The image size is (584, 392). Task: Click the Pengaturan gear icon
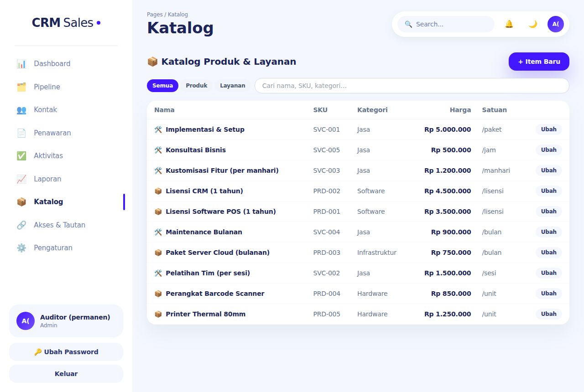(21, 248)
